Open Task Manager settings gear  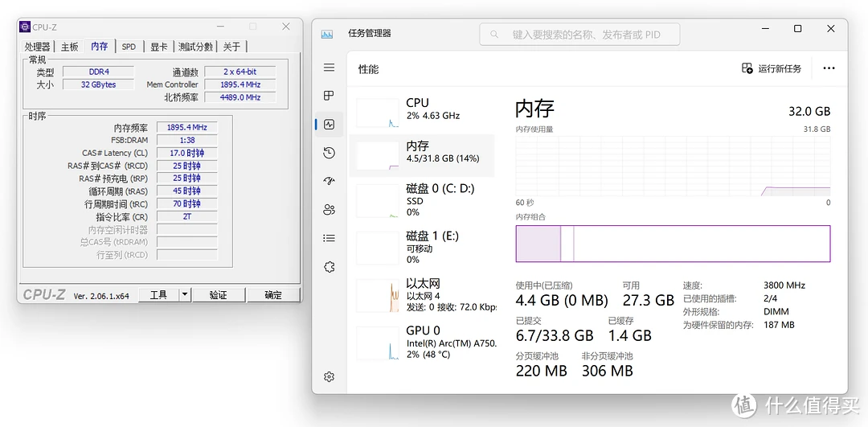point(329,376)
